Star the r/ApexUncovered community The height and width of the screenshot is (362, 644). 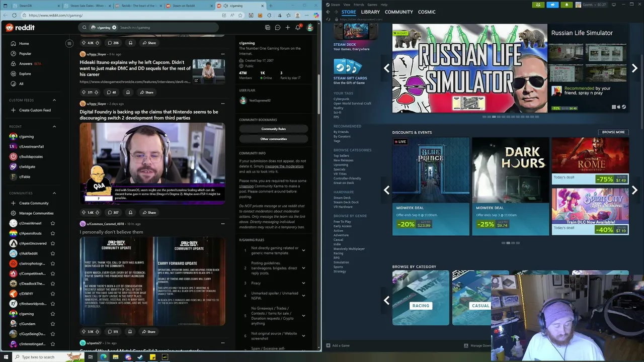click(52, 243)
